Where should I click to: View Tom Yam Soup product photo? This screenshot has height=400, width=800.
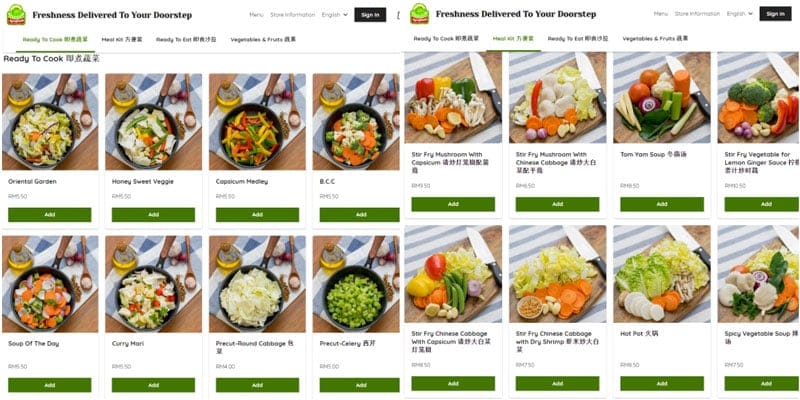[662, 97]
